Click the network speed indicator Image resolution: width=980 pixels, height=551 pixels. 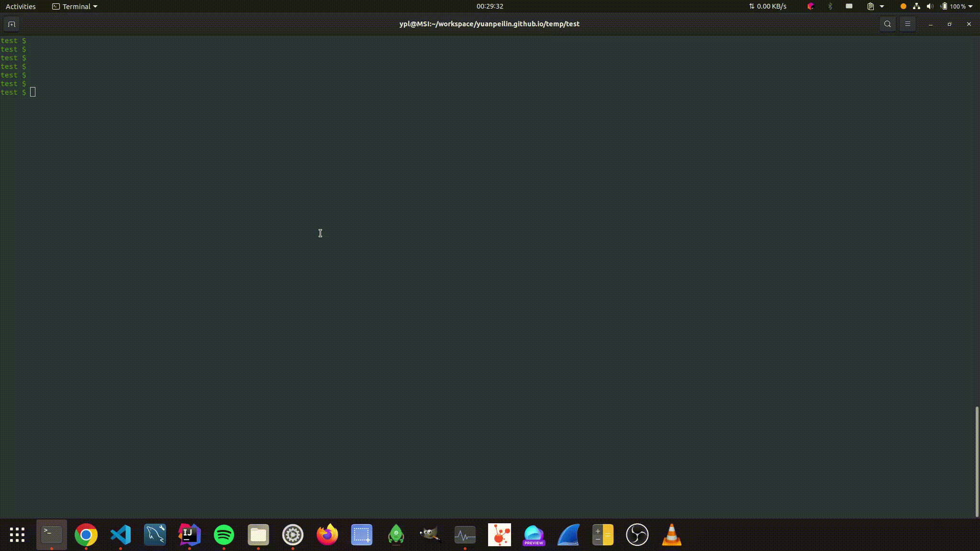pos(768,6)
